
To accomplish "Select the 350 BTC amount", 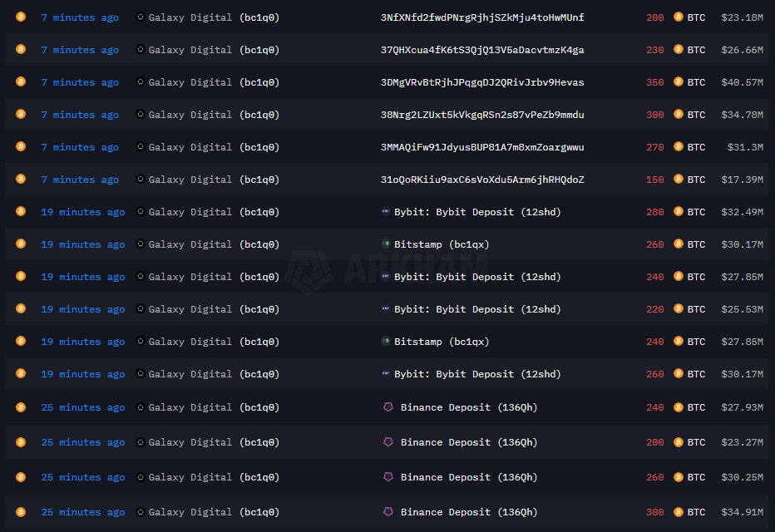I will [655, 82].
